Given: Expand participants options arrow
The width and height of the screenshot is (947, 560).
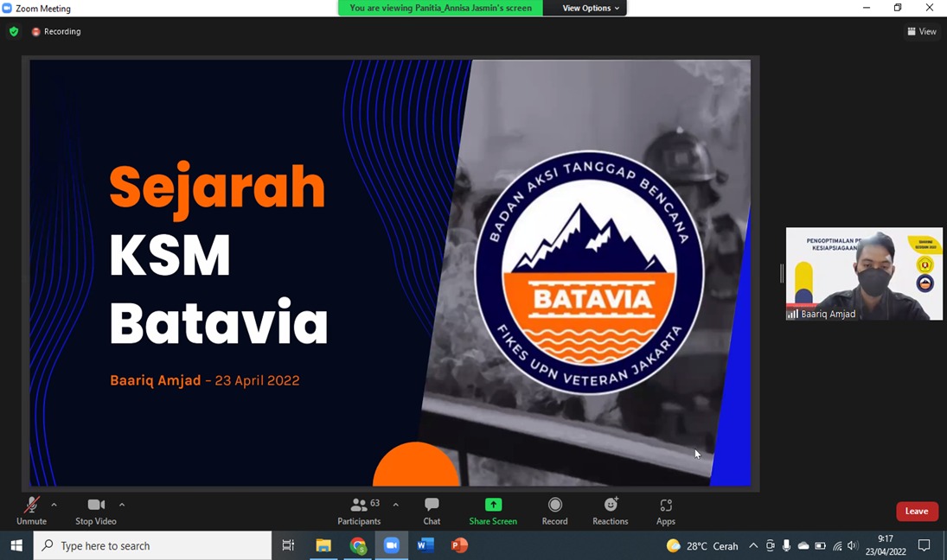Looking at the screenshot, I should point(395,505).
